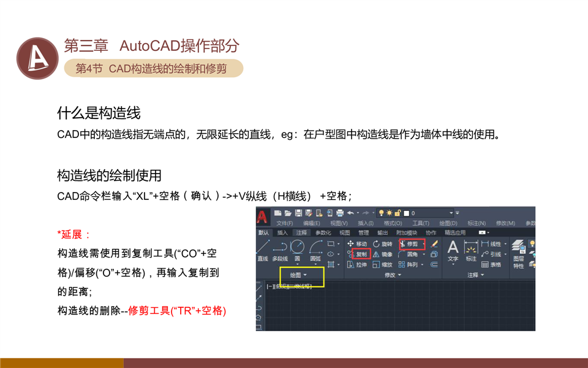Open the 视图(V) menu
This screenshot has width=588, height=368.
coord(339,223)
